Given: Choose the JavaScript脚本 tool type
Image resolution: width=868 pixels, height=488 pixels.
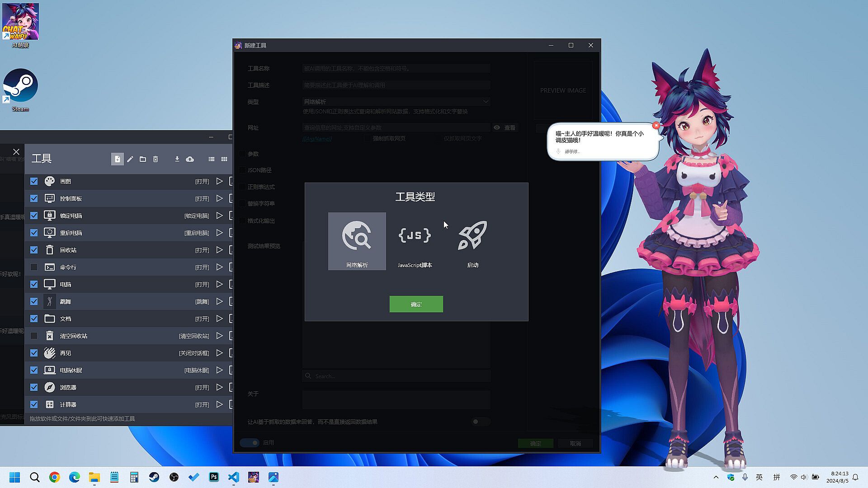Looking at the screenshot, I should click(415, 241).
